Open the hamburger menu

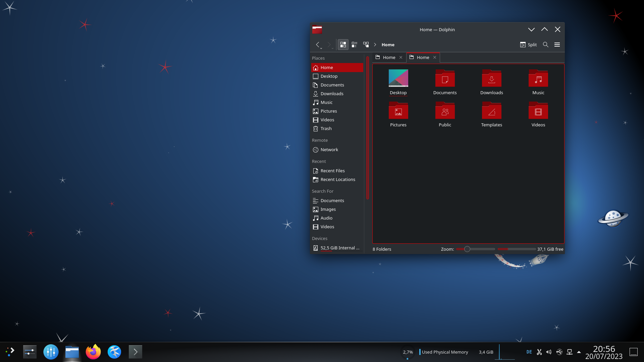tap(557, 45)
